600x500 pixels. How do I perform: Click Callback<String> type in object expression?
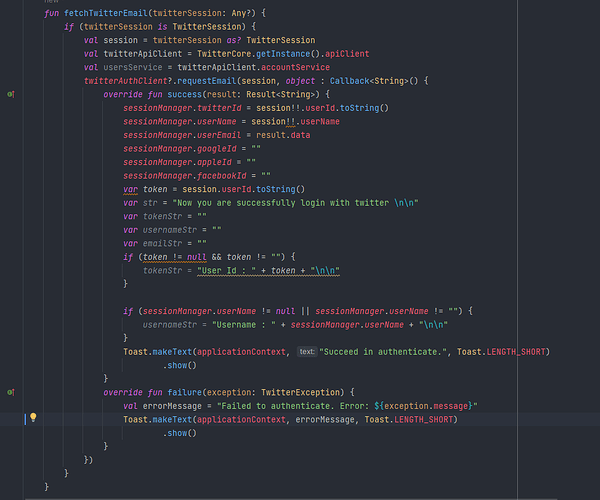(x=369, y=81)
